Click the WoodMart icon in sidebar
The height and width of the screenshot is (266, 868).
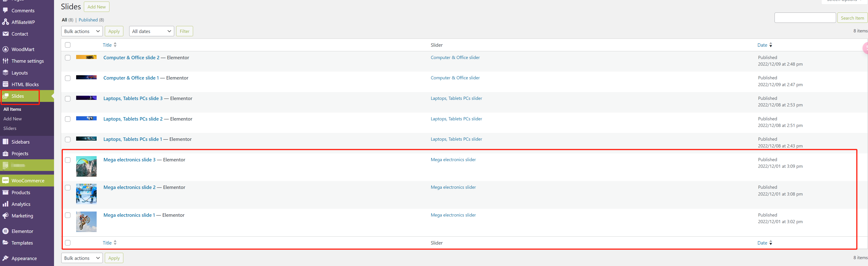5,49
